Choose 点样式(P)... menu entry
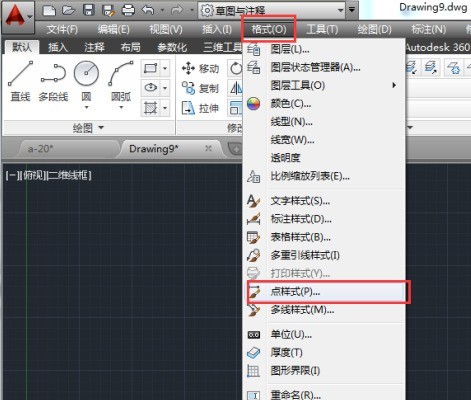This screenshot has height=400, width=471. coord(323,292)
